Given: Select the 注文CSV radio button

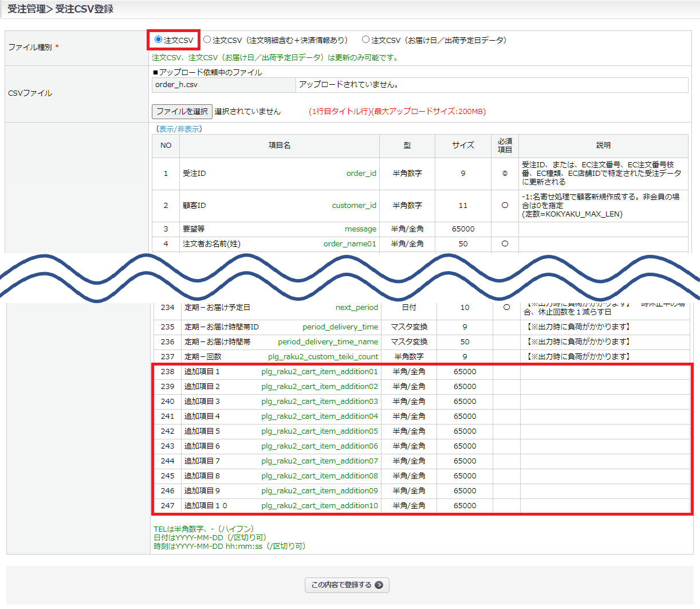Looking at the screenshot, I should coord(159,40).
